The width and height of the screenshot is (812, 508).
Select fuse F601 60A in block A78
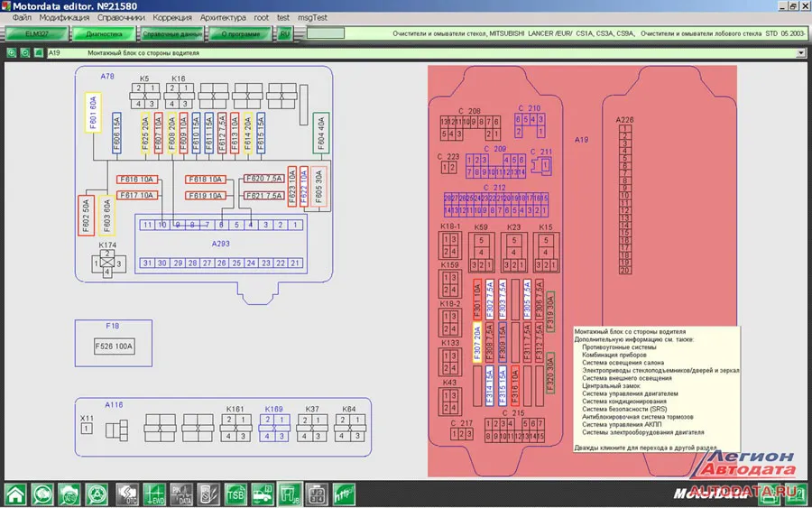[93, 113]
